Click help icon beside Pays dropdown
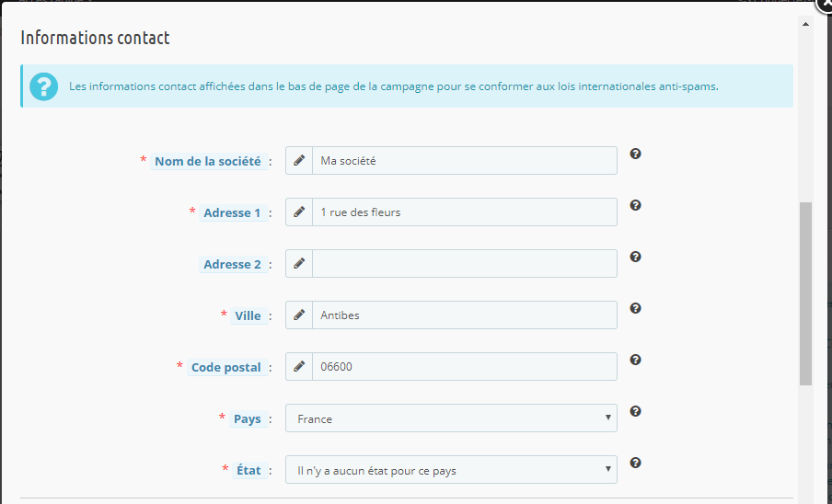The height and width of the screenshot is (504, 832). 635,411
